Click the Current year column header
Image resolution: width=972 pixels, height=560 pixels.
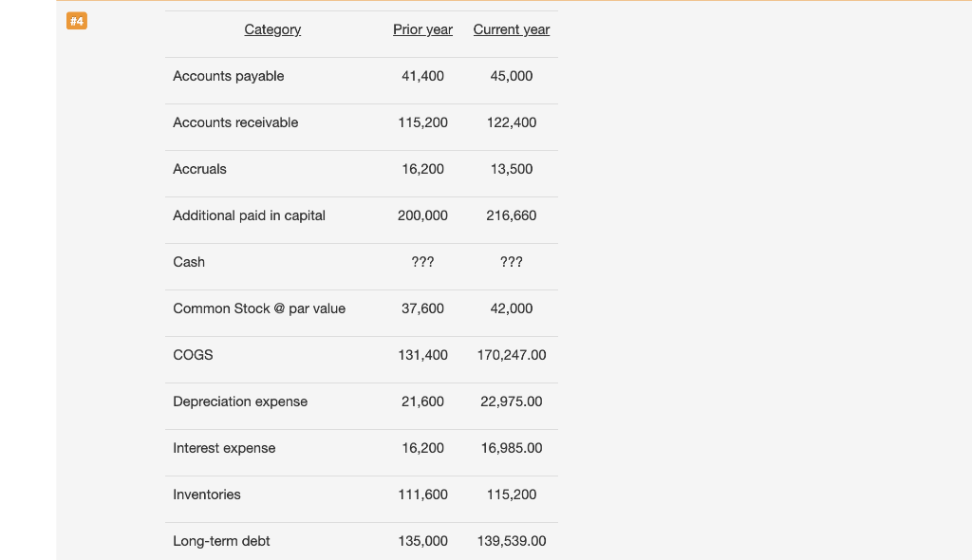[x=511, y=29]
